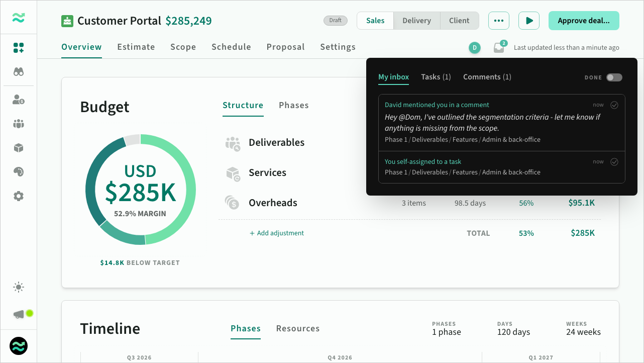
Task: Click the USD $285K donut chart center
Action: [141, 190]
